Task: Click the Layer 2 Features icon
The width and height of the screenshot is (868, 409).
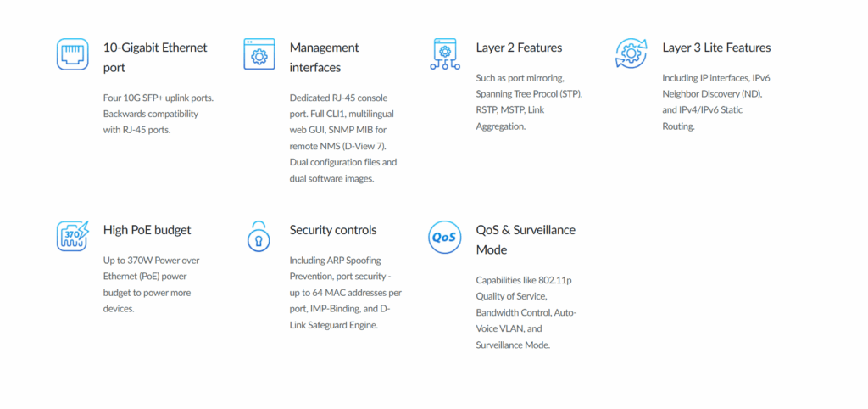Action: pyautogui.click(x=445, y=53)
